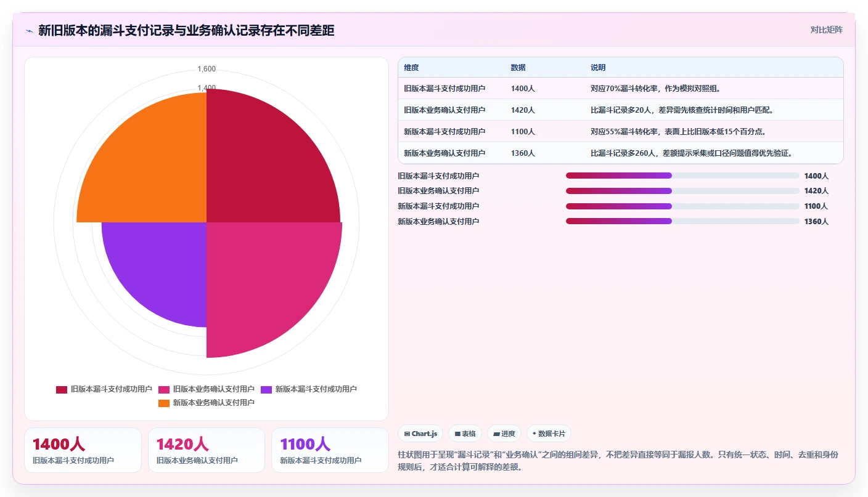Screen dimensions: 868x497
Task: Click table row label 旧版本漏斗支付成功用户
Action: pos(444,89)
